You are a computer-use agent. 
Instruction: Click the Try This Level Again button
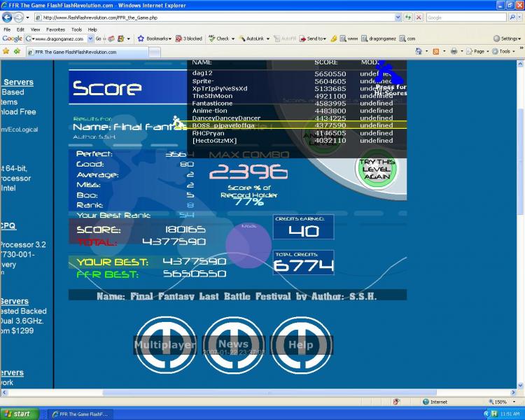click(x=377, y=169)
